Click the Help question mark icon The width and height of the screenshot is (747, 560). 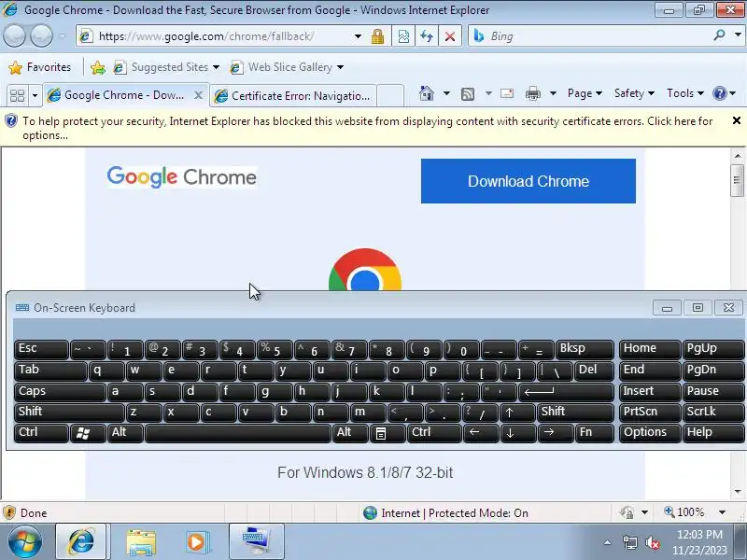click(x=719, y=93)
